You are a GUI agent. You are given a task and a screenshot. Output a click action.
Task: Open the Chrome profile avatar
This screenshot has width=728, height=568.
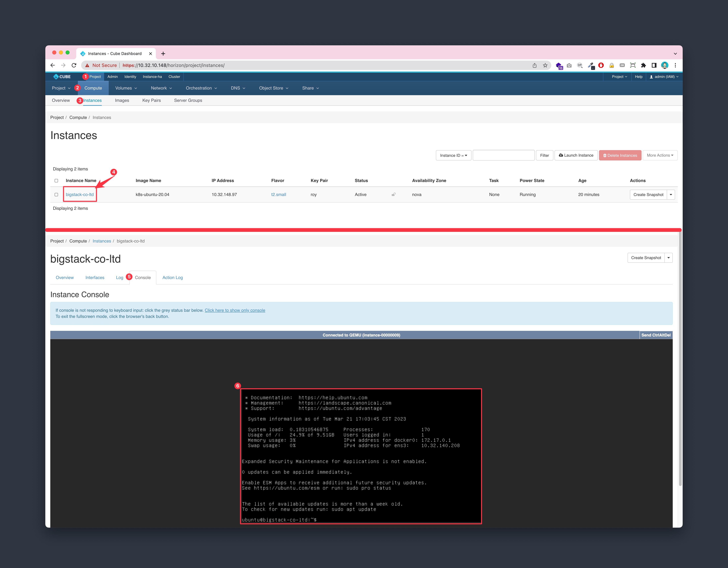(665, 65)
